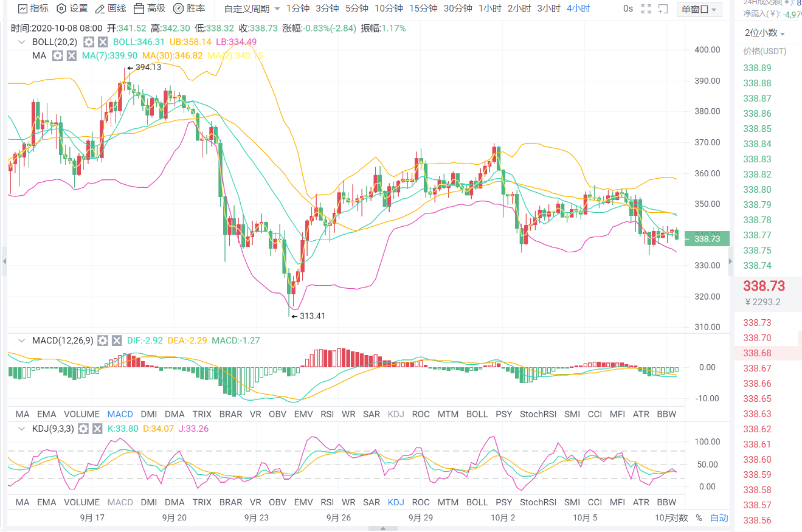Screen dimensions: 802x532
Task: Open the 胜率 win rate tool
Action: [188, 9]
